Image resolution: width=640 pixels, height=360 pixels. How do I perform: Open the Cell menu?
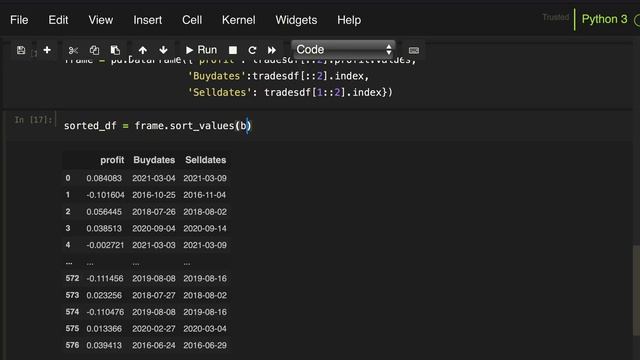[x=192, y=20]
